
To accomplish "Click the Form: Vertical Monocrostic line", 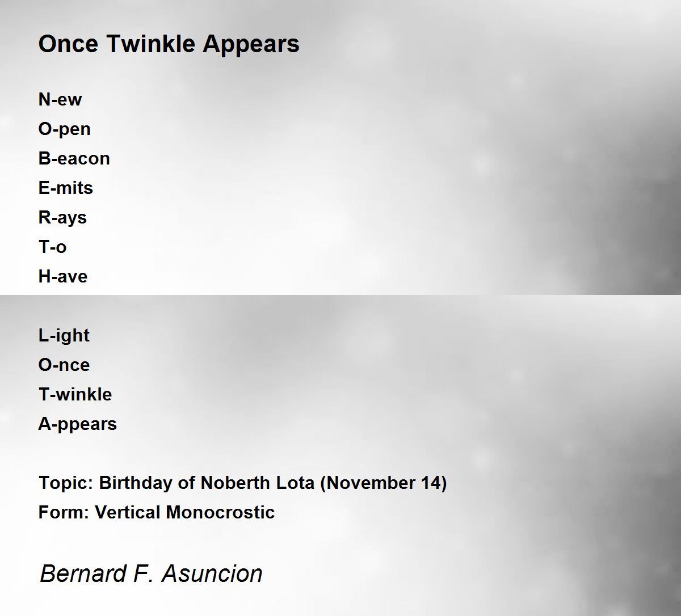I will click(157, 513).
